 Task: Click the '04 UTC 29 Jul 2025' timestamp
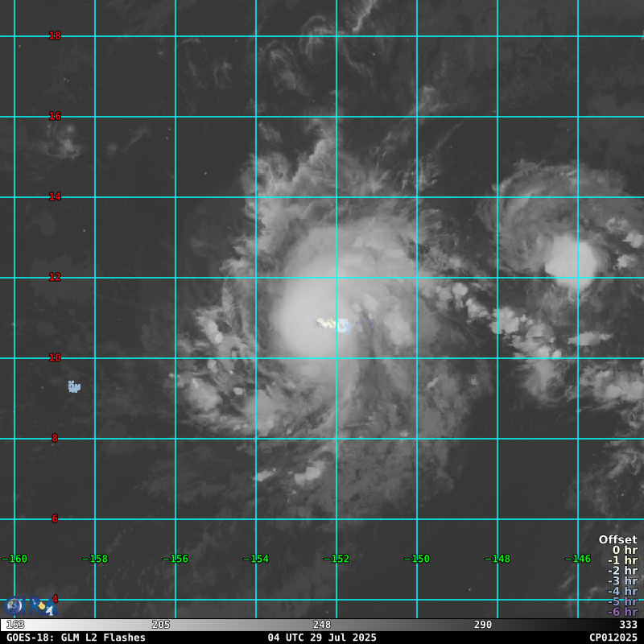click(x=322, y=638)
